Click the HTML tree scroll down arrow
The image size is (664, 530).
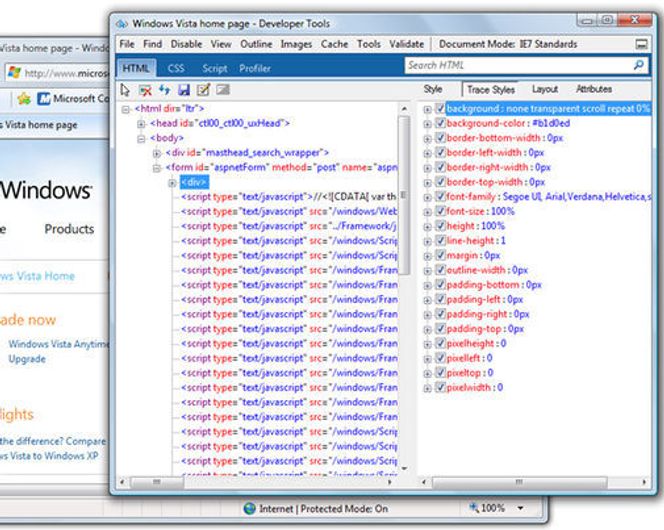pos(404,468)
